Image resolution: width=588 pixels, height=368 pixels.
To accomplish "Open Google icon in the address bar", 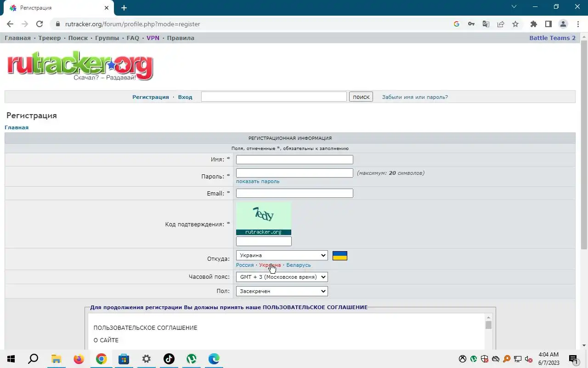I will (457, 24).
